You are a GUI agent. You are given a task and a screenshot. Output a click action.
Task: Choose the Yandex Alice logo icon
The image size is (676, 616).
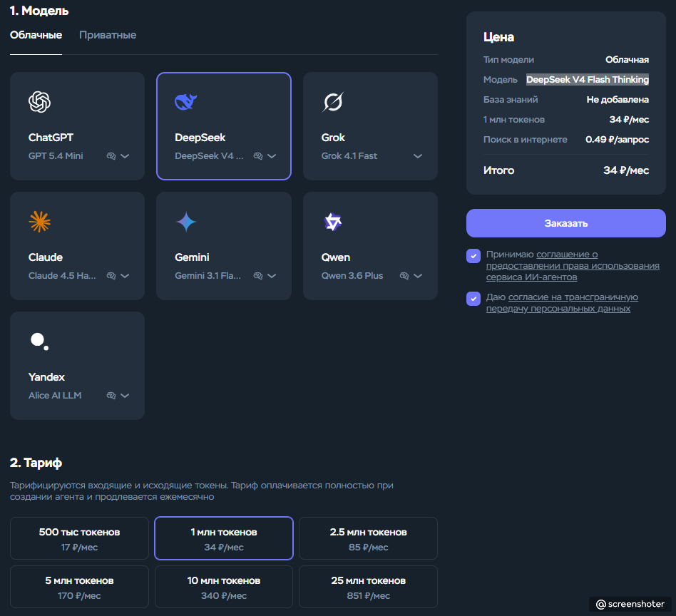pos(39,342)
